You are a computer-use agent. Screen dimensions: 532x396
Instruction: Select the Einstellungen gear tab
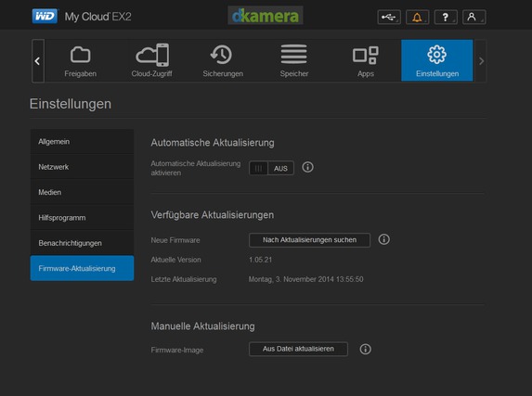pyautogui.click(x=437, y=60)
